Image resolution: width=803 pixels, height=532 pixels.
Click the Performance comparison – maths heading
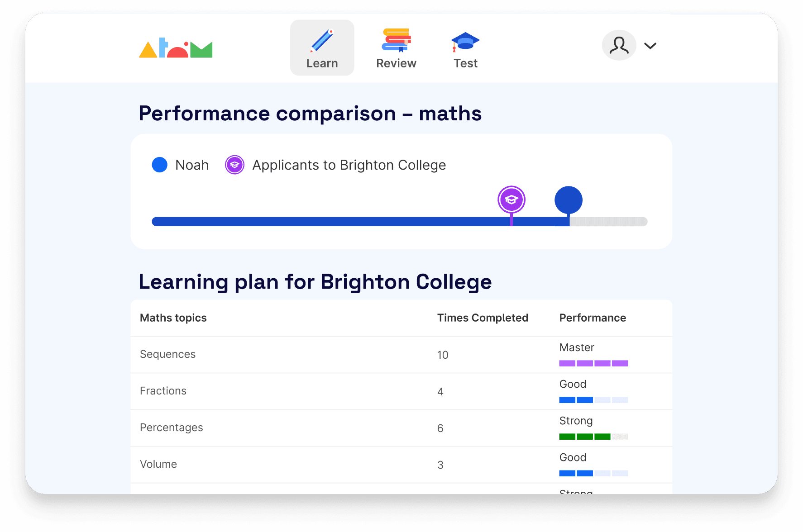point(311,114)
